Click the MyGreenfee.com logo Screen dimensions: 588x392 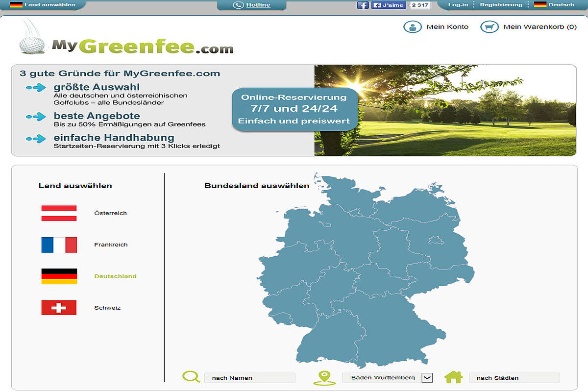point(126,39)
